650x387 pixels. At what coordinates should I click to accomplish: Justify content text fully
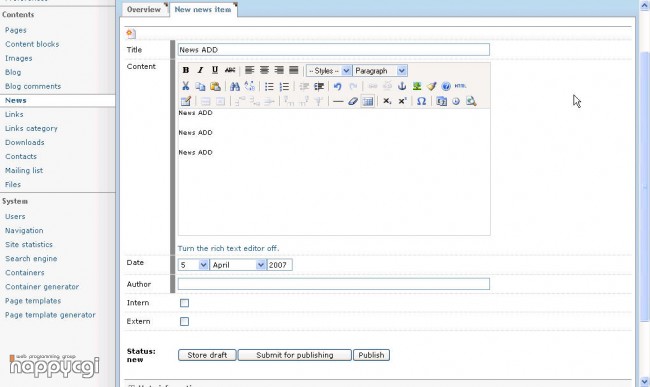(293, 70)
